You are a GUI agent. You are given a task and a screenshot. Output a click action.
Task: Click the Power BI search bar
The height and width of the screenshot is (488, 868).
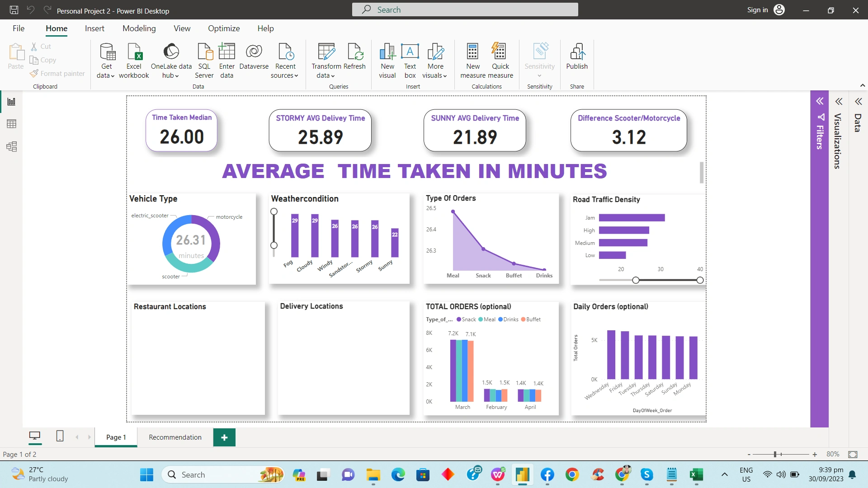pos(465,9)
